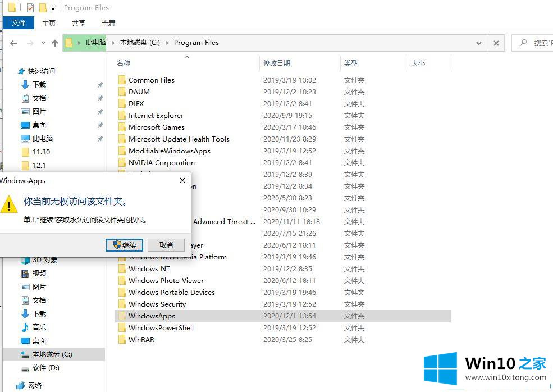Click the properties icon in title bar
This screenshot has height=392, width=553.
(x=30, y=7)
